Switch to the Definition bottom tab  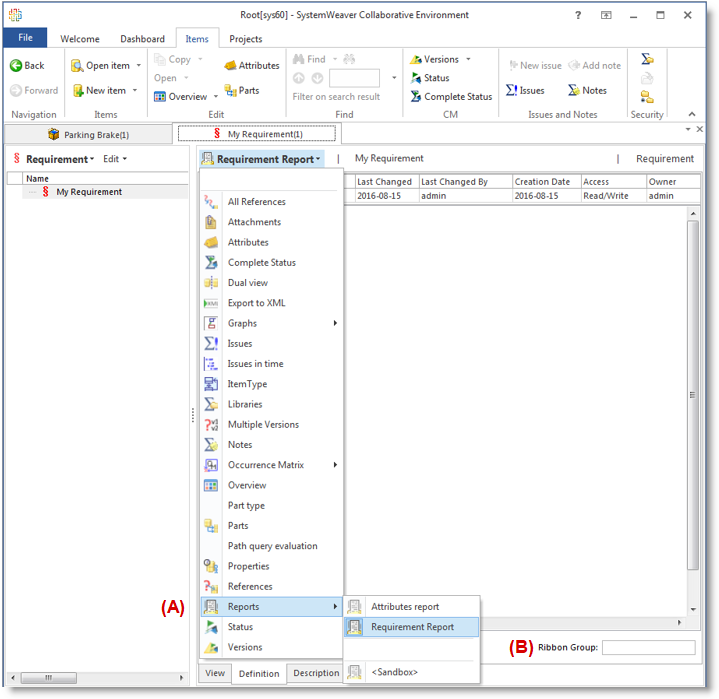point(259,673)
